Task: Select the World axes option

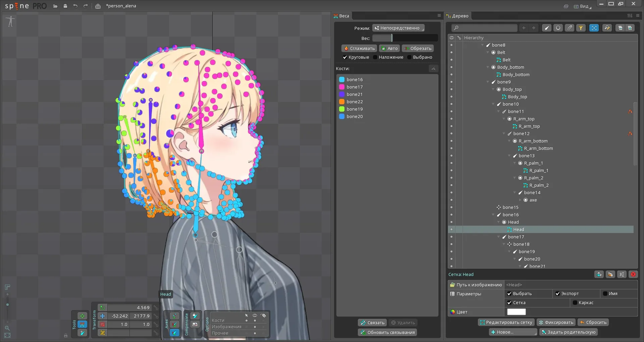Action: pyautogui.click(x=174, y=333)
